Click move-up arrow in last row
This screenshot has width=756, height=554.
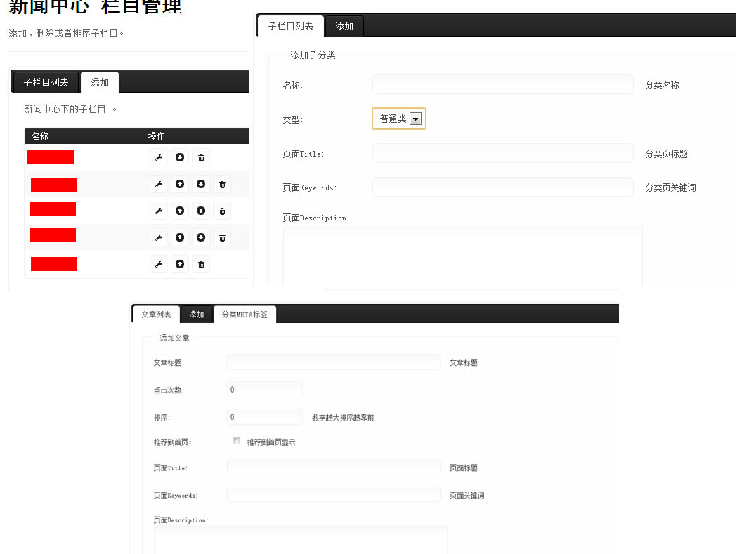tap(180, 264)
